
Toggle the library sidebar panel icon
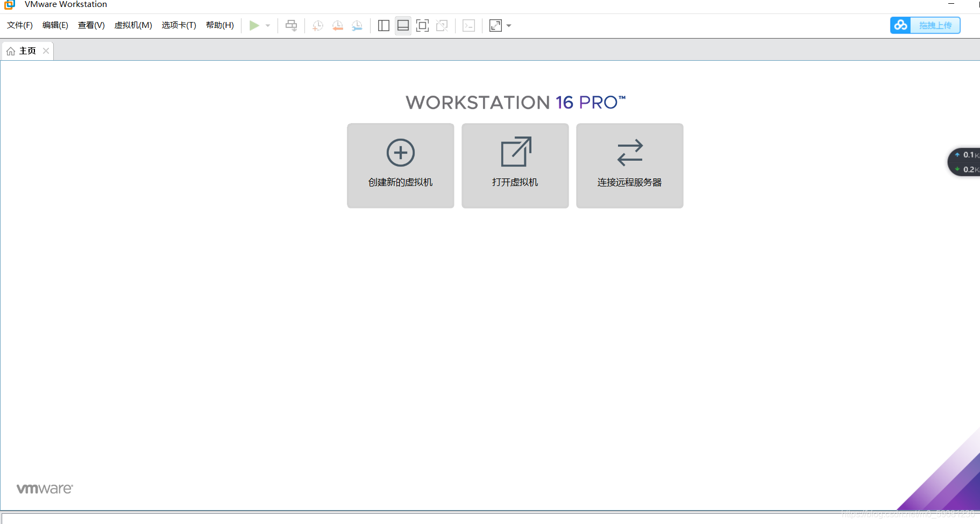[x=384, y=25]
